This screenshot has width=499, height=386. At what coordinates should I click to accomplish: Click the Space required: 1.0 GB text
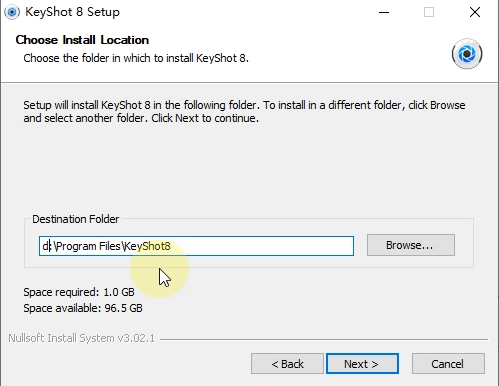79,292
